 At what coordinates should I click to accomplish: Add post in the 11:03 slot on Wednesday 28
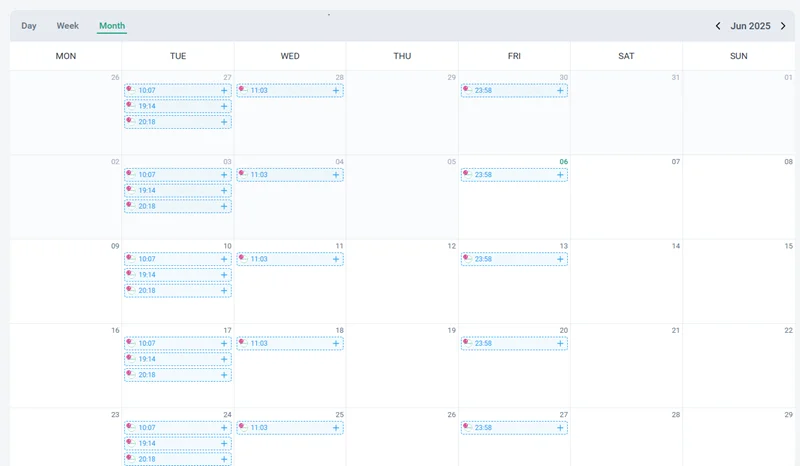(x=336, y=90)
